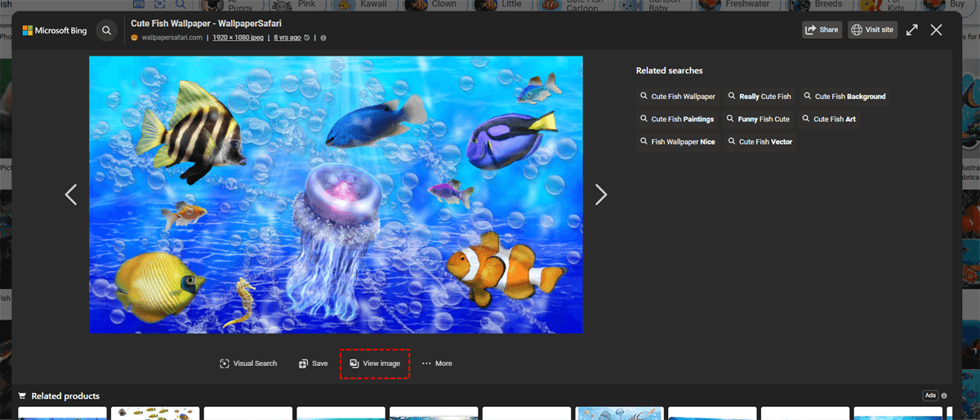
Task: Click the Microsoft Bing logo
Action: (55, 31)
